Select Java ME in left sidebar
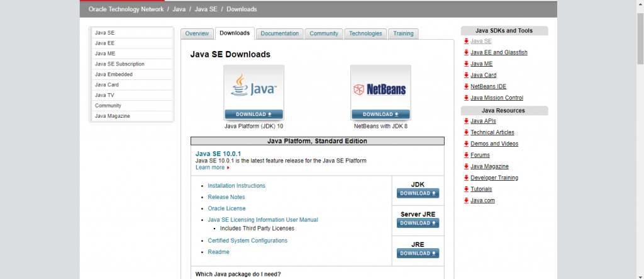 (x=131, y=54)
